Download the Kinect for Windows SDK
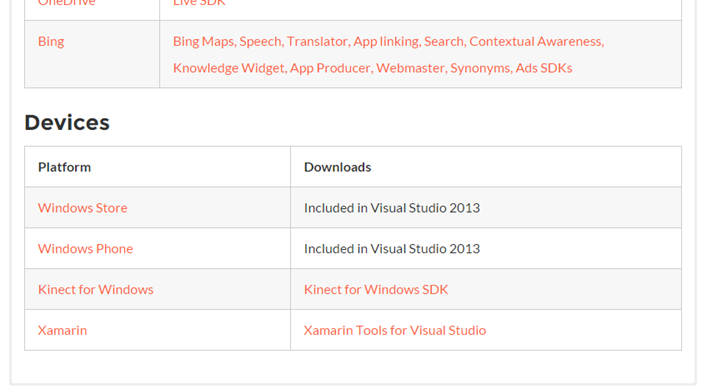 tap(376, 289)
